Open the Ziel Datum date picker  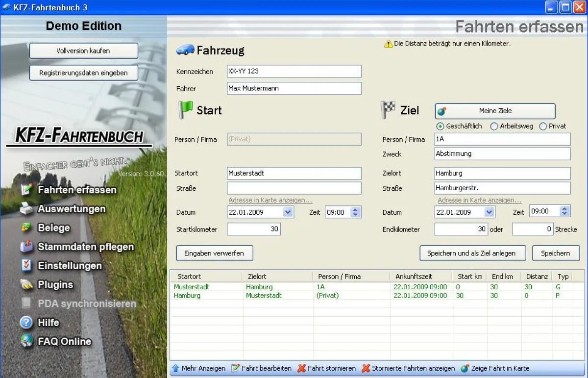[x=489, y=212]
